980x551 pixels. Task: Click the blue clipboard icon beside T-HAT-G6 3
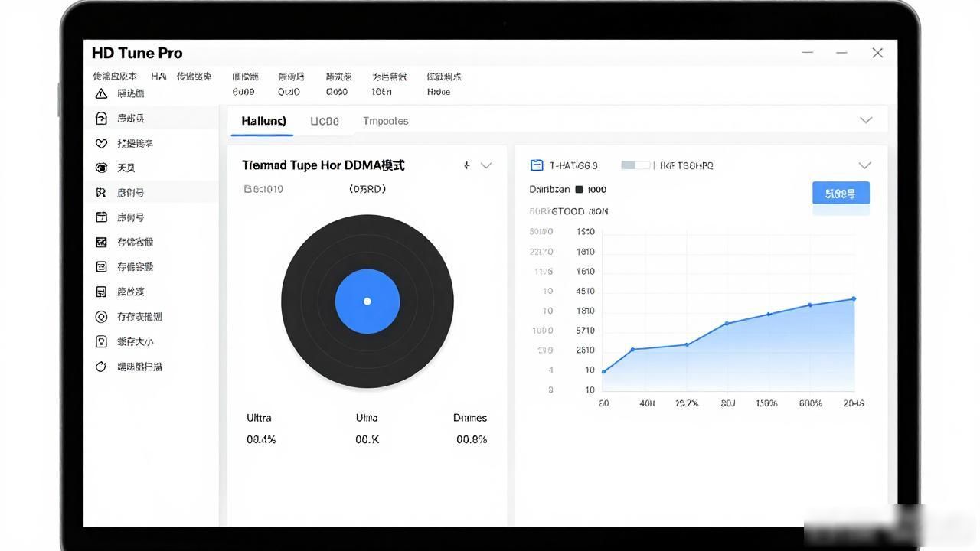point(537,165)
